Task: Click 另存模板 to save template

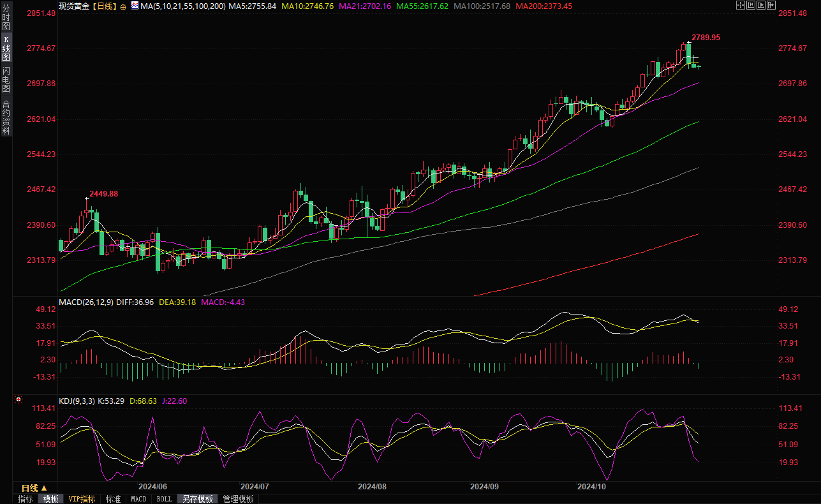Action: coord(196,499)
